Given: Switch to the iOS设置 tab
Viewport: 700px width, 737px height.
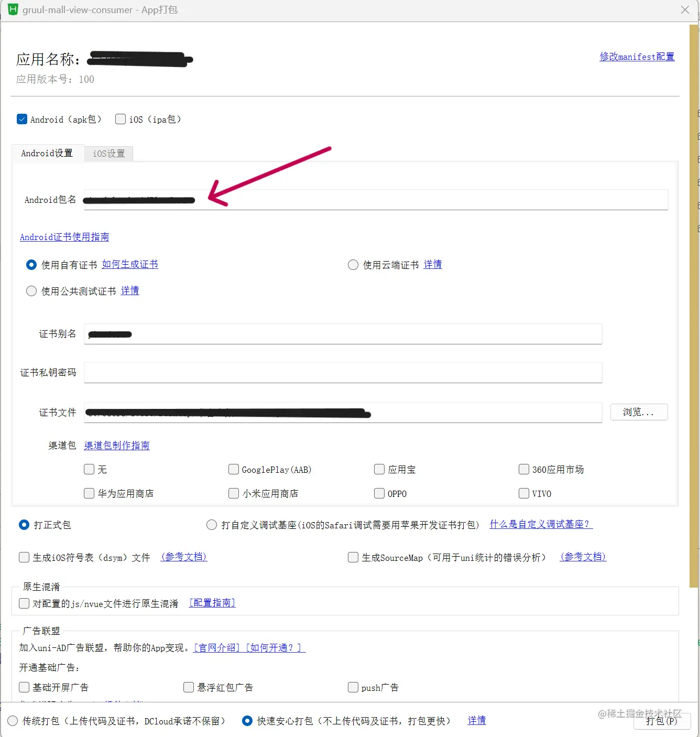Looking at the screenshot, I should click(108, 153).
